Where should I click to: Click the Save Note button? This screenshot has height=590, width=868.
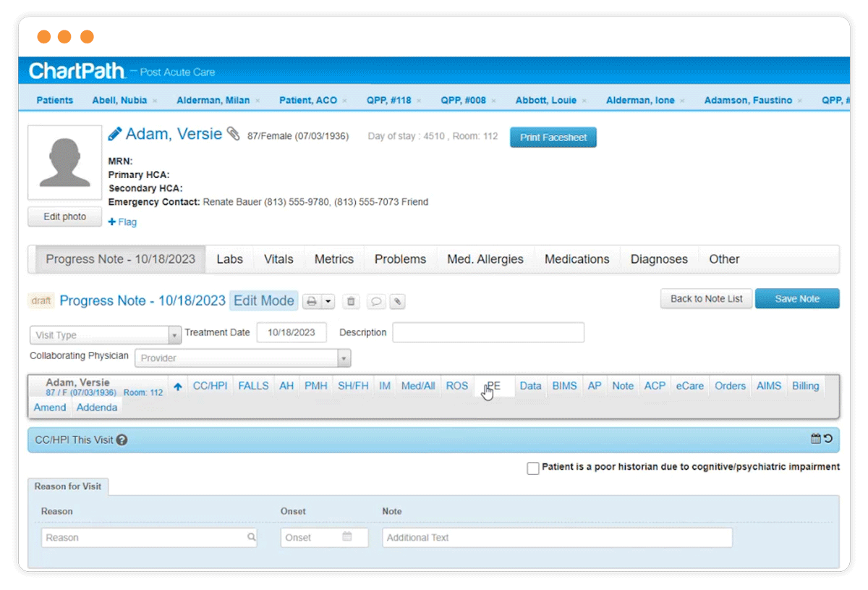797,299
